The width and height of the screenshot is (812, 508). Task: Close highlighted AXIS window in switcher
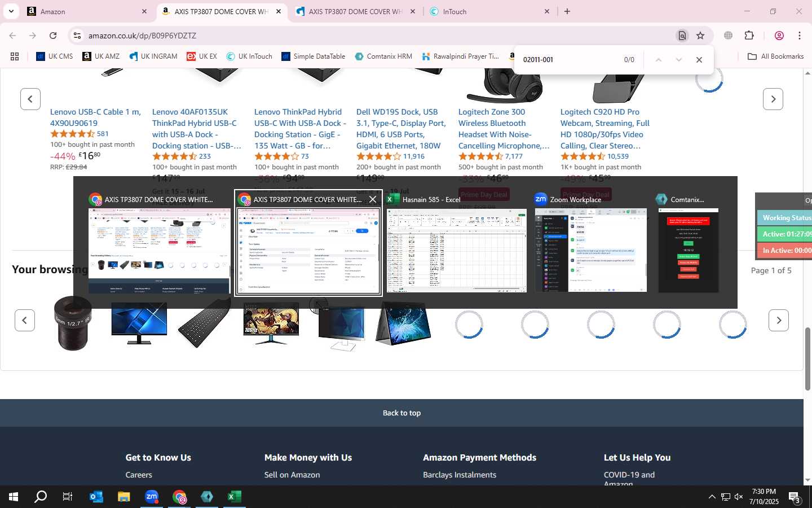point(373,199)
